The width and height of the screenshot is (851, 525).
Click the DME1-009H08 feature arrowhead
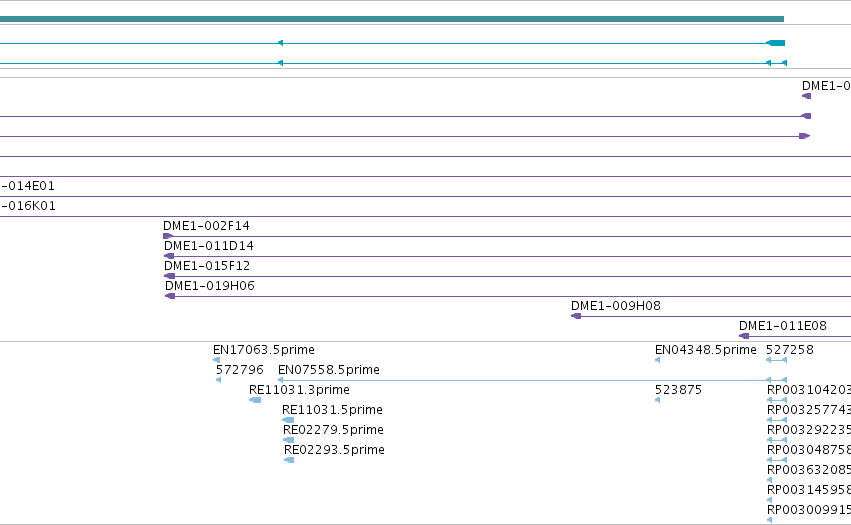[576, 316]
